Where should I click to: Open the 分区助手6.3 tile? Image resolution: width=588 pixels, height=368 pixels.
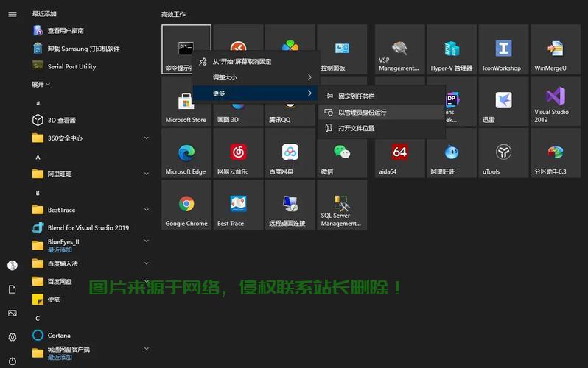pyautogui.click(x=555, y=153)
